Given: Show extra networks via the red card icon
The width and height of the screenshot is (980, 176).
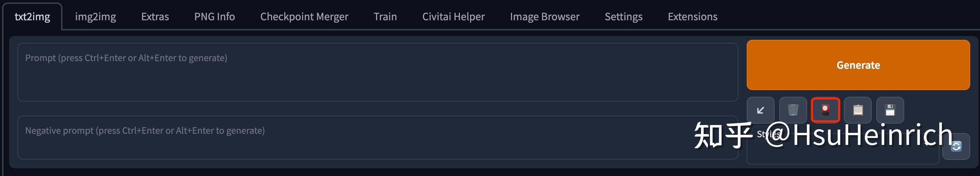Looking at the screenshot, I should pos(825,110).
